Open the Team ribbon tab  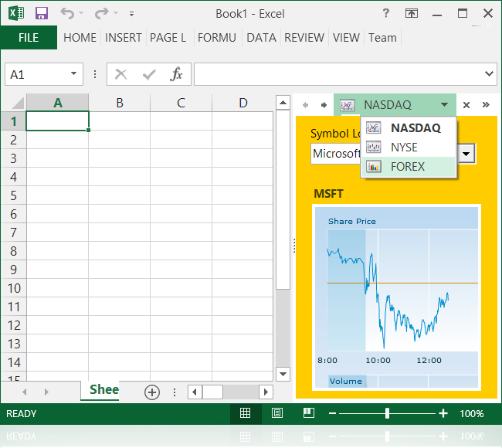382,38
